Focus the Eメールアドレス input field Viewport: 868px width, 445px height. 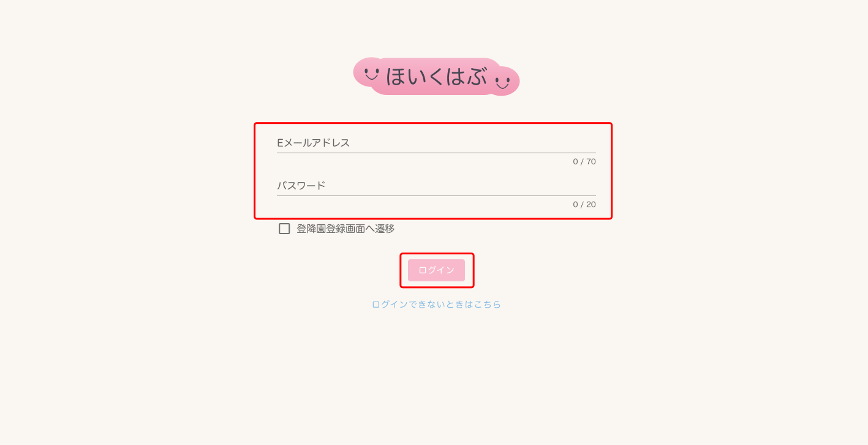(x=436, y=143)
